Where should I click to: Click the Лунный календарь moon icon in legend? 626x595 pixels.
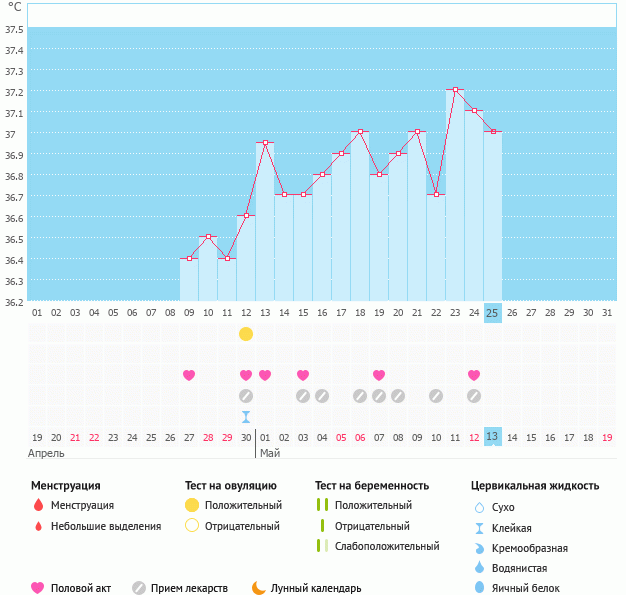259,588
